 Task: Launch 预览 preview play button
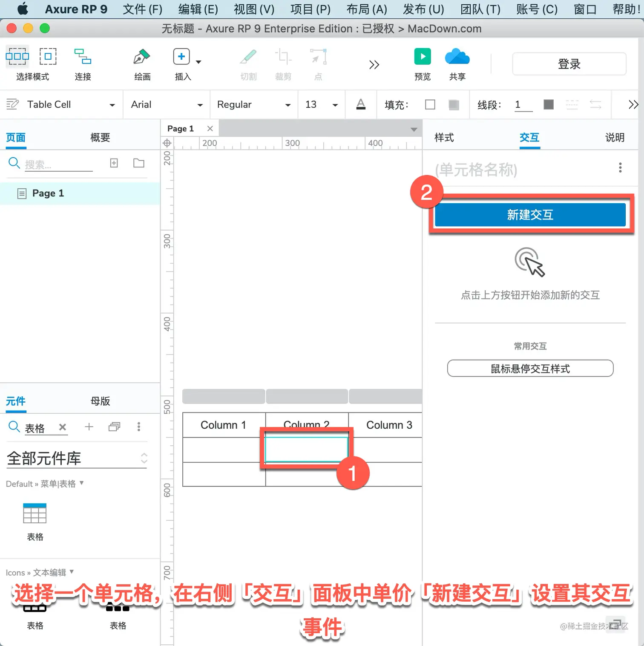point(423,56)
